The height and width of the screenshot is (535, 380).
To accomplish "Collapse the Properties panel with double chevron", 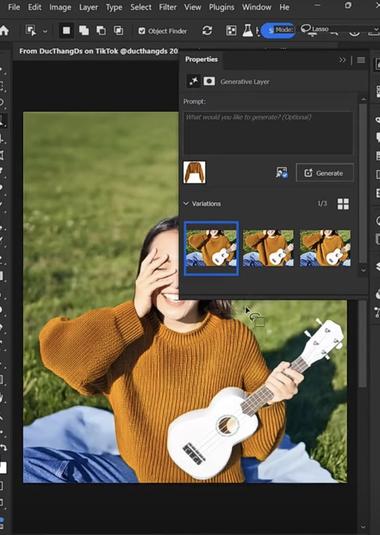I will (x=342, y=60).
